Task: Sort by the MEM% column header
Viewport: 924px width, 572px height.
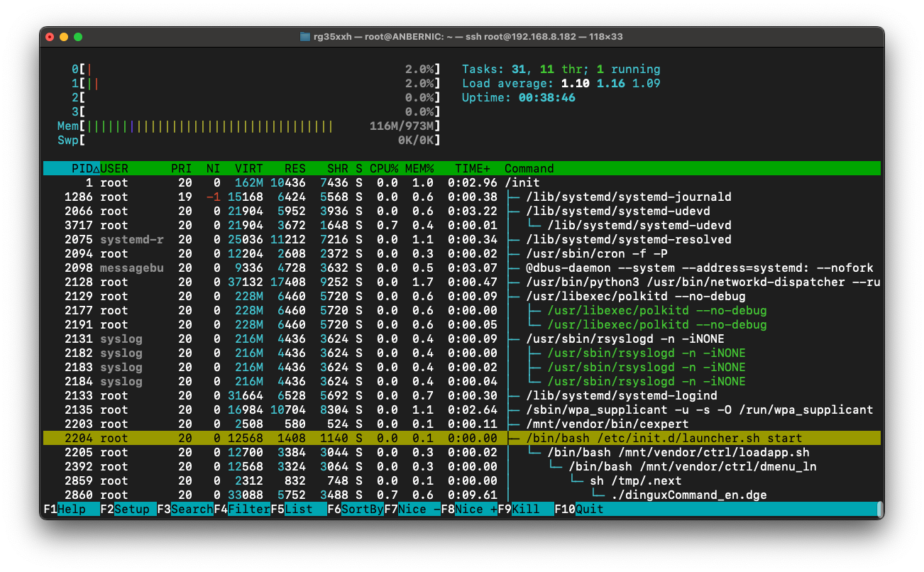Action: click(x=419, y=168)
